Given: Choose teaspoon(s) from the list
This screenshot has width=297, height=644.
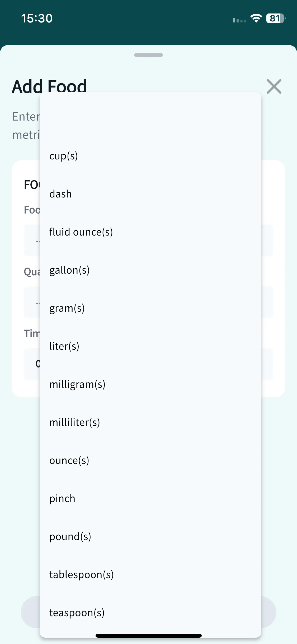Looking at the screenshot, I should click(x=150, y=613).
